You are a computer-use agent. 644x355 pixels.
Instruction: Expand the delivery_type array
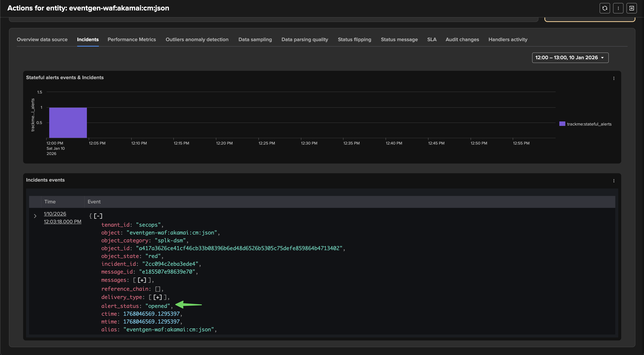coord(158,297)
